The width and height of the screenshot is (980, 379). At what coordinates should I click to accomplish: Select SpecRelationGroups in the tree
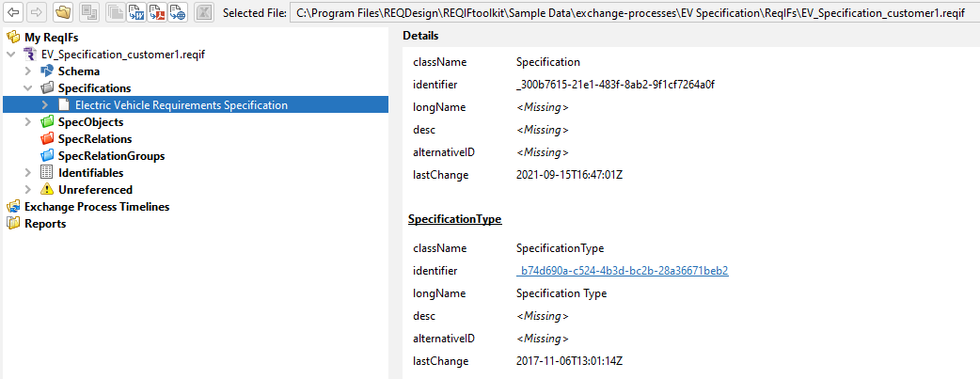[111, 156]
